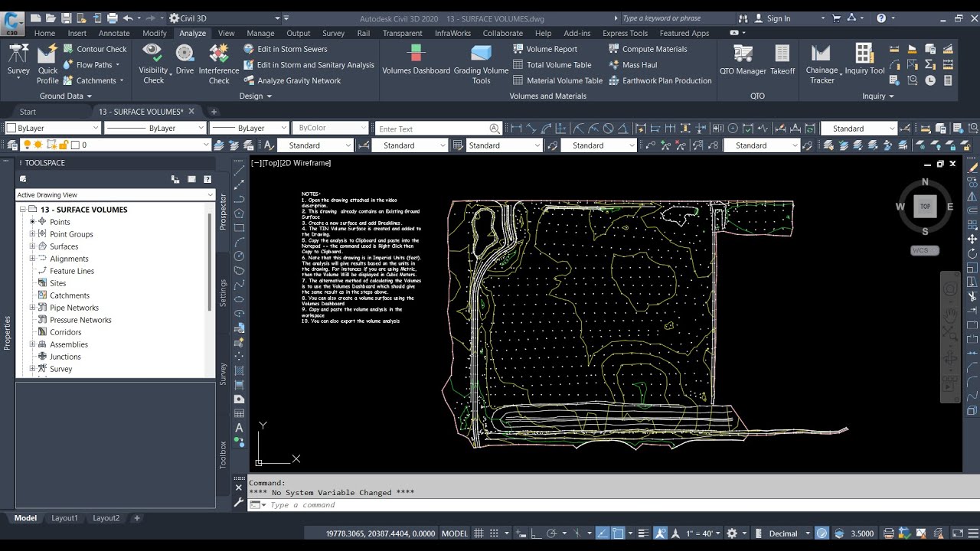Image resolution: width=980 pixels, height=551 pixels.
Task: Open the ByColor plot style dropdown
Action: point(330,128)
